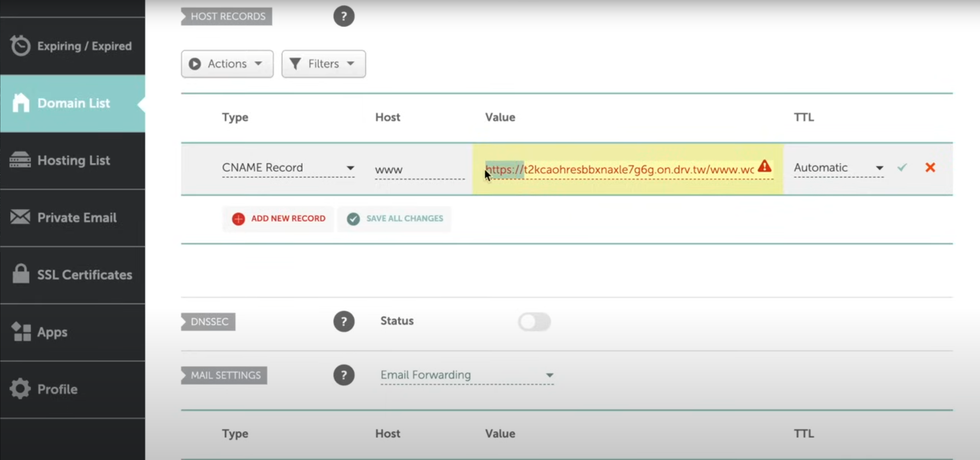Image resolution: width=980 pixels, height=460 pixels.
Task: Click ADD NEW RECORD
Action: 278,219
